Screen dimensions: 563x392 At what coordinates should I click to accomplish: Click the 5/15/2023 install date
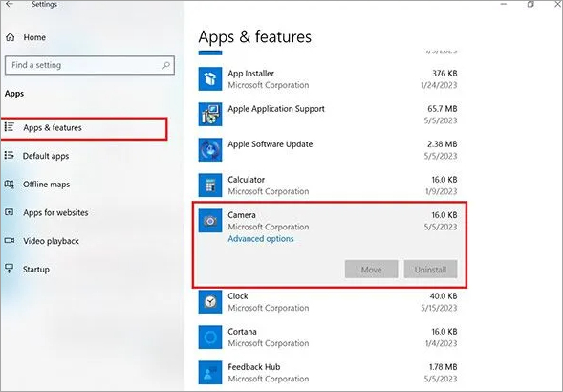click(x=439, y=308)
